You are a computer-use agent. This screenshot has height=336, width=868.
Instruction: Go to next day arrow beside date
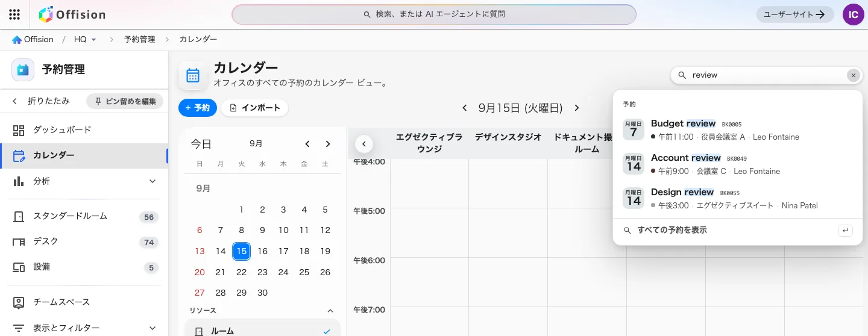(577, 108)
